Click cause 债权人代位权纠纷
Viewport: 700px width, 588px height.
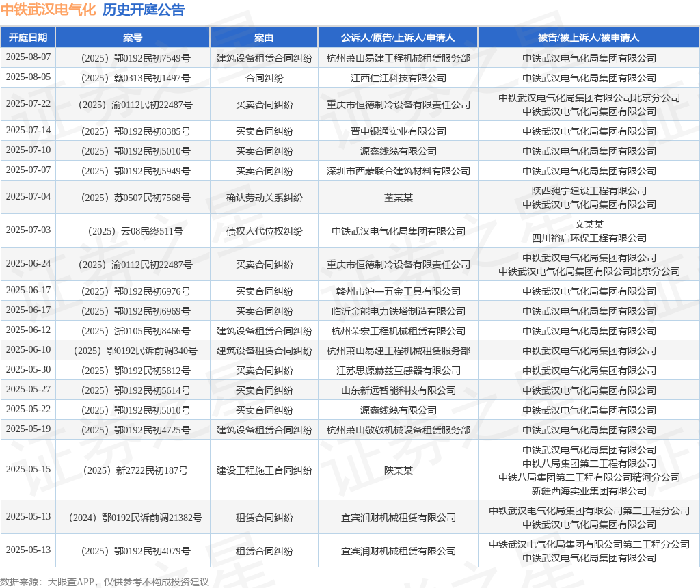pyautogui.click(x=265, y=231)
